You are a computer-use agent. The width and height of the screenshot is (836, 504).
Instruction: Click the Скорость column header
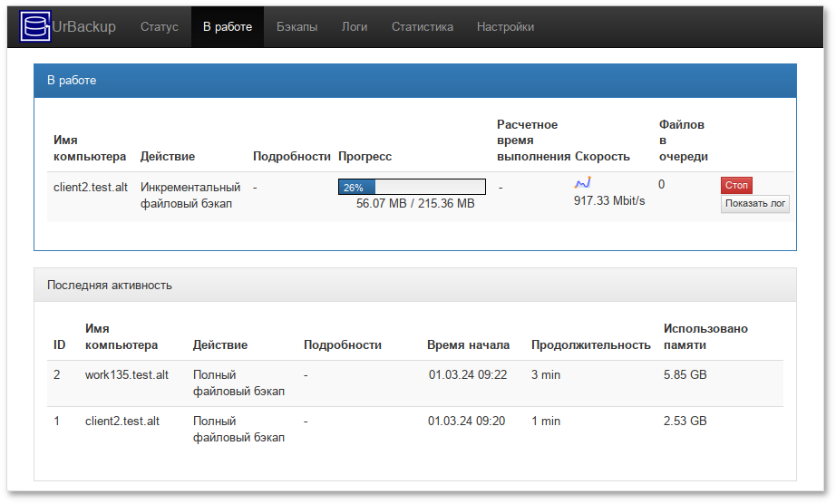click(602, 156)
